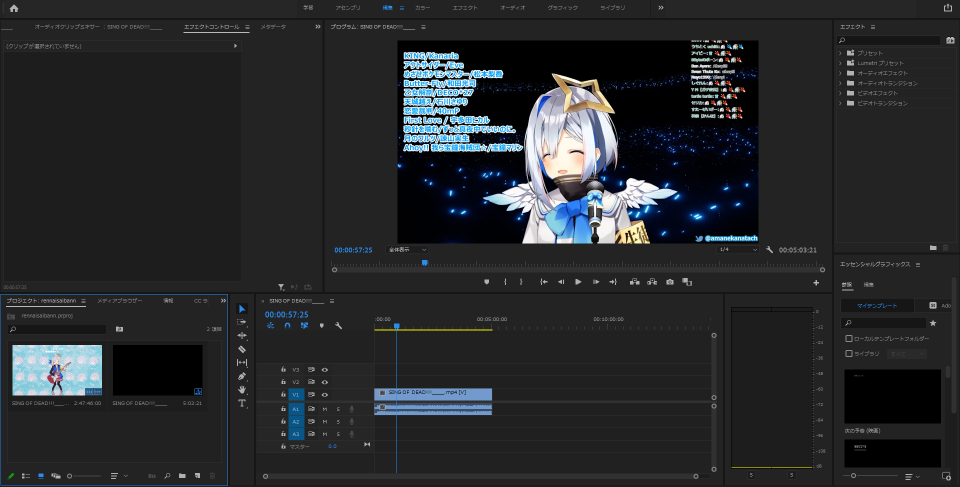
Task: Click the Lift button in Program monitor
Action: pyautogui.click(x=634, y=282)
